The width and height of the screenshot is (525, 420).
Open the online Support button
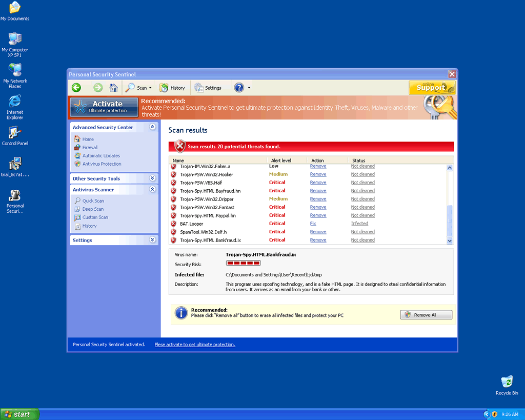[x=432, y=88]
